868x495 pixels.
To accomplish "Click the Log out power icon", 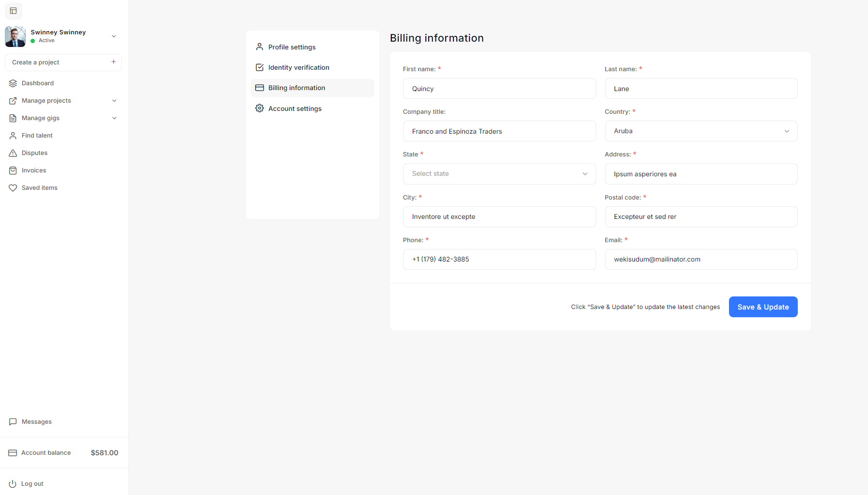I will (x=13, y=484).
